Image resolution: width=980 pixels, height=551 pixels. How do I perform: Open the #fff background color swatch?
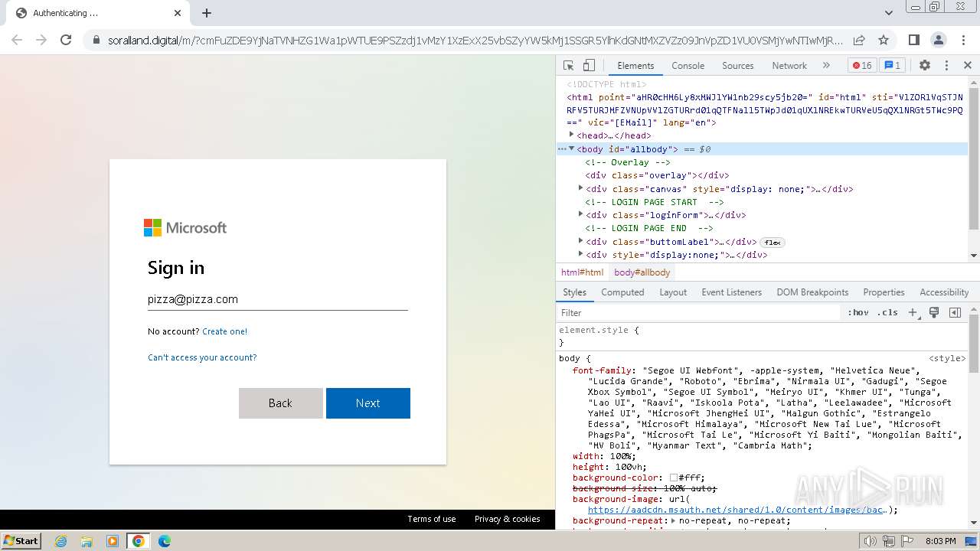pyautogui.click(x=674, y=478)
